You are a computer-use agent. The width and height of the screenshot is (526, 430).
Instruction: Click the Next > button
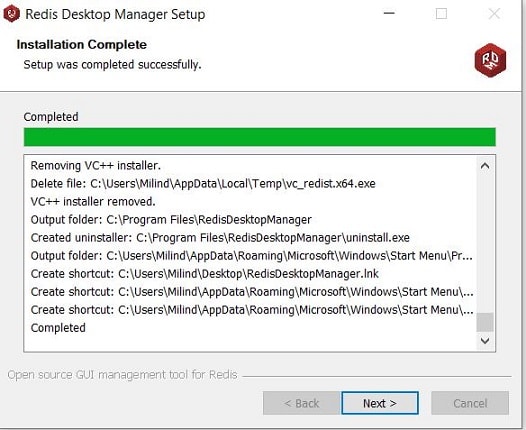pos(380,403)
